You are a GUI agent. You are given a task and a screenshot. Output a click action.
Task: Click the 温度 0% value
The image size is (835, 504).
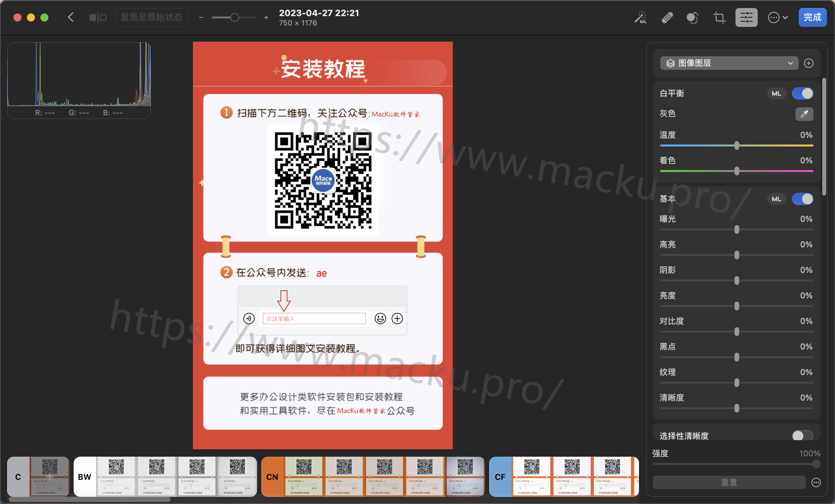tap(806, 135)
